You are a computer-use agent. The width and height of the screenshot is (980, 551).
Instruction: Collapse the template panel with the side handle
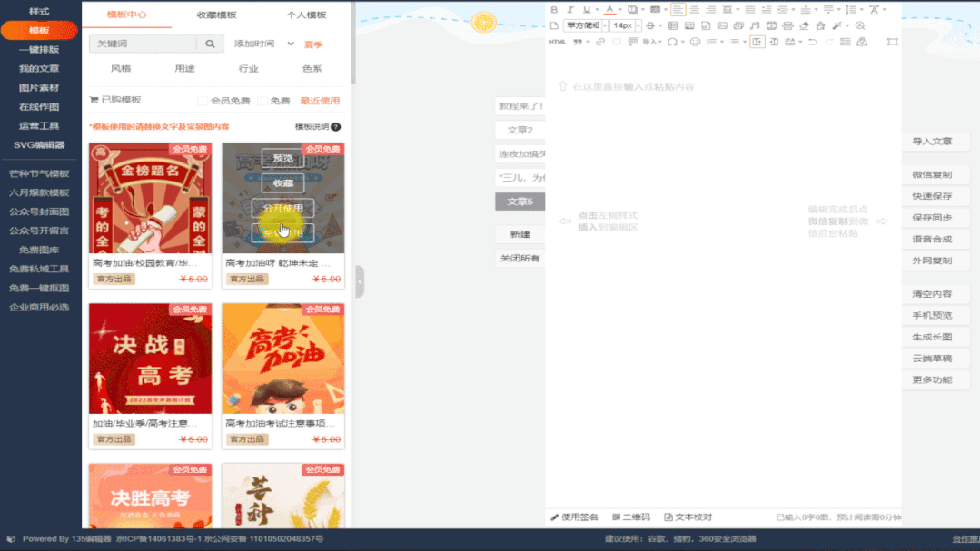coord(360,281)
